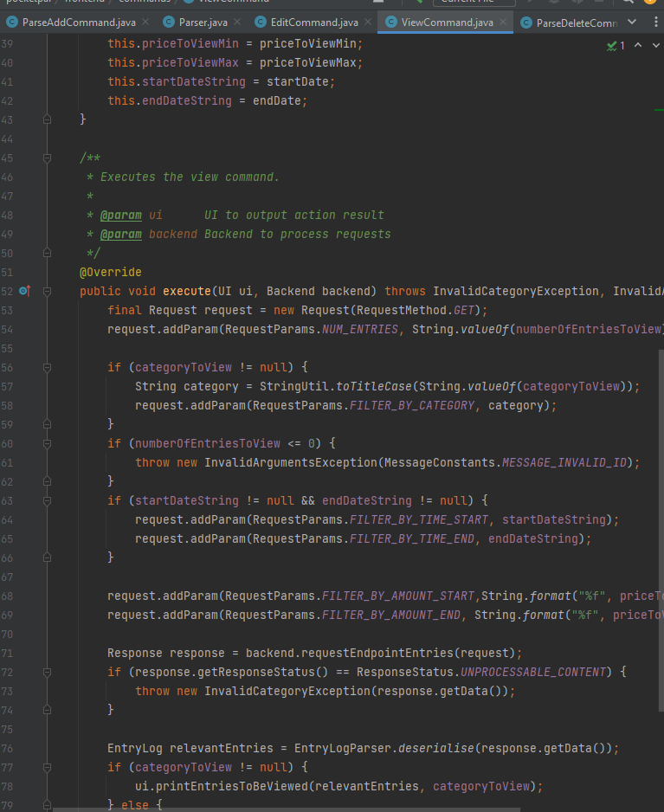Screen dimensions: 664x812
Task: Click FILTER_BY_AMOUNT_END constant
Action: [391, 615]
